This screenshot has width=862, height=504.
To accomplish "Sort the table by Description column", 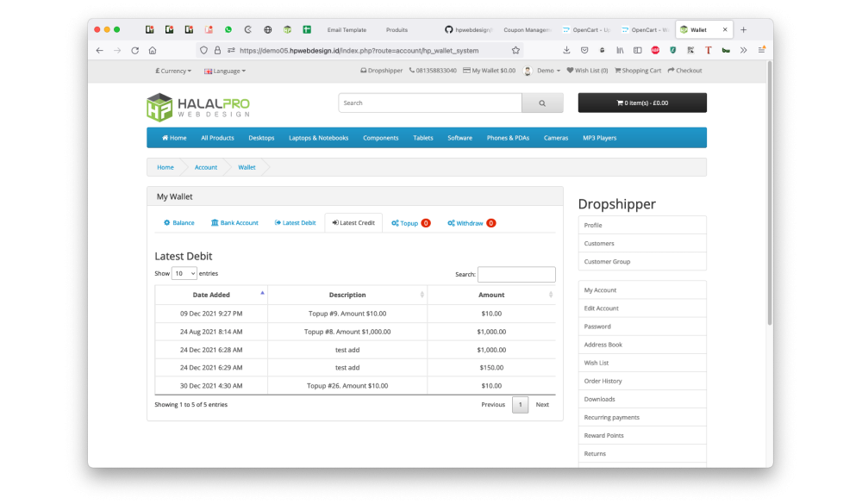I will (347, 295).
